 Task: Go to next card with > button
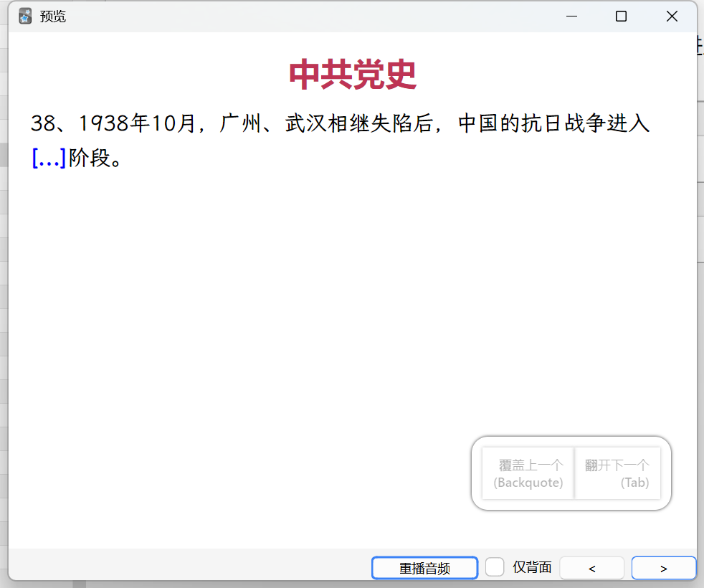point(664,568)
